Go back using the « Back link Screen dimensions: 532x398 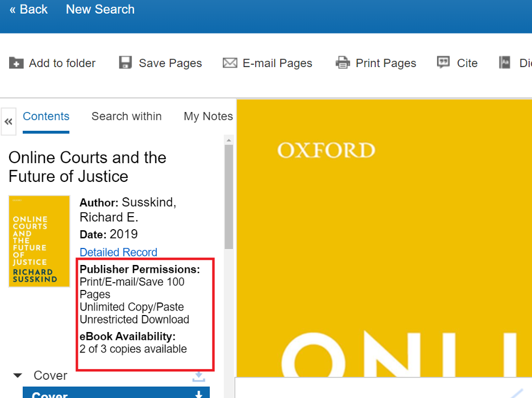point(28,10)
